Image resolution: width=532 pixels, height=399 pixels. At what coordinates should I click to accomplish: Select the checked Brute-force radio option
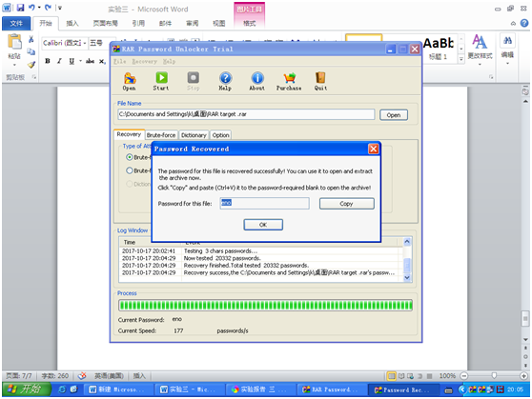(x=130, y=157)
